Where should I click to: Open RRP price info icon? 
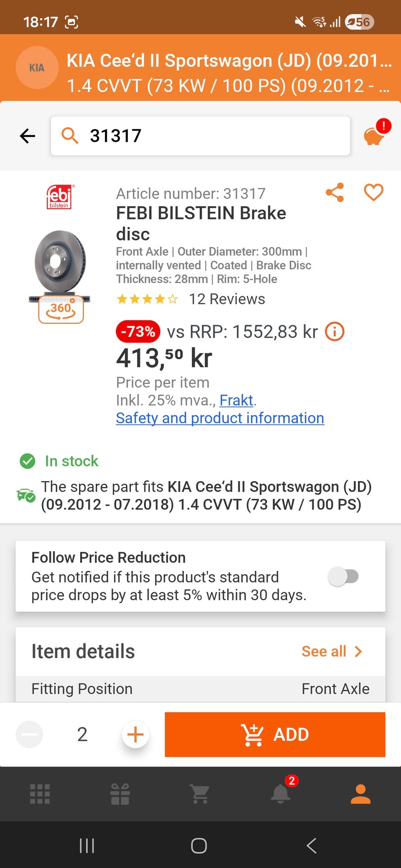tap(335, 332)
